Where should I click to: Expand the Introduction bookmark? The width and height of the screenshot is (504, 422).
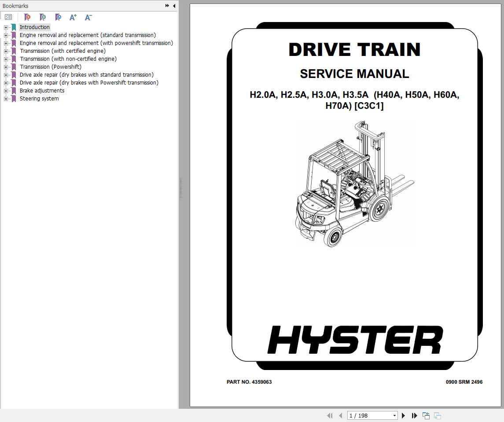[x=6, y=27]
